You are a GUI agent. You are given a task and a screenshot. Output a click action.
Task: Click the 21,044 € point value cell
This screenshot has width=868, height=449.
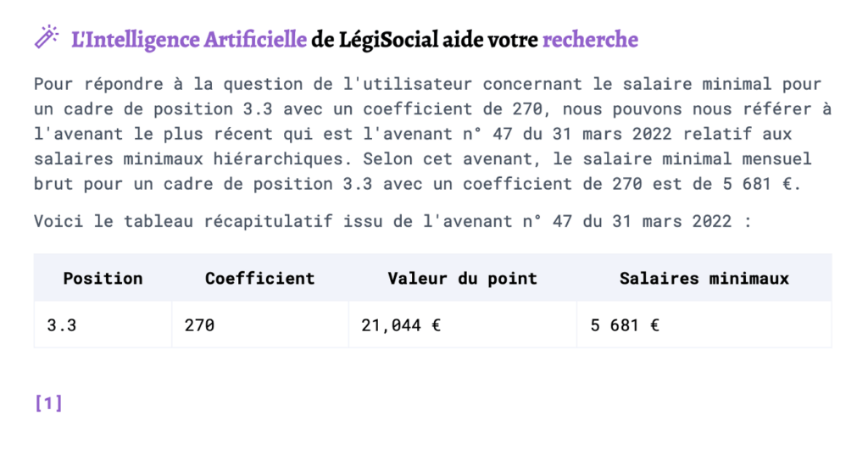pos(463,325)
